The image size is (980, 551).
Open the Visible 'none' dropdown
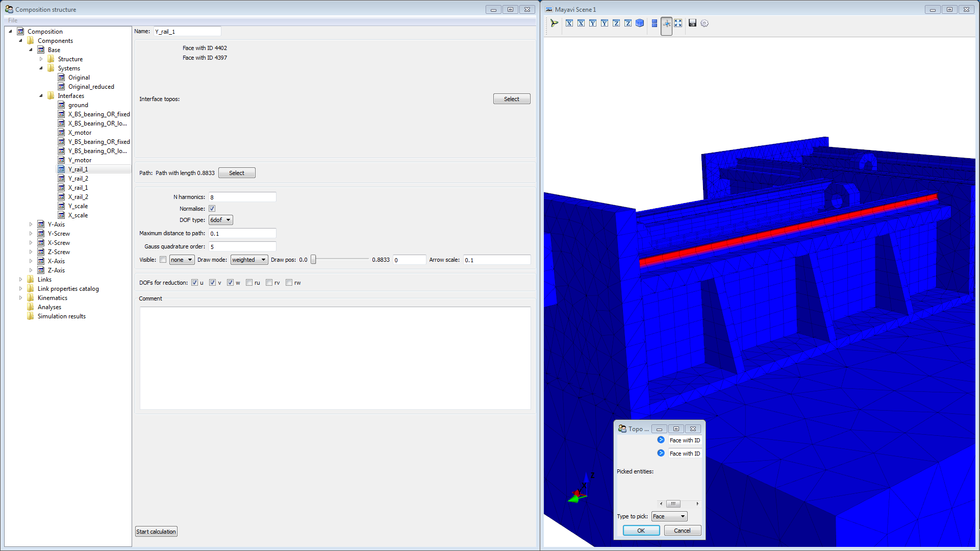pyautogui.click(x=182, y=260)
